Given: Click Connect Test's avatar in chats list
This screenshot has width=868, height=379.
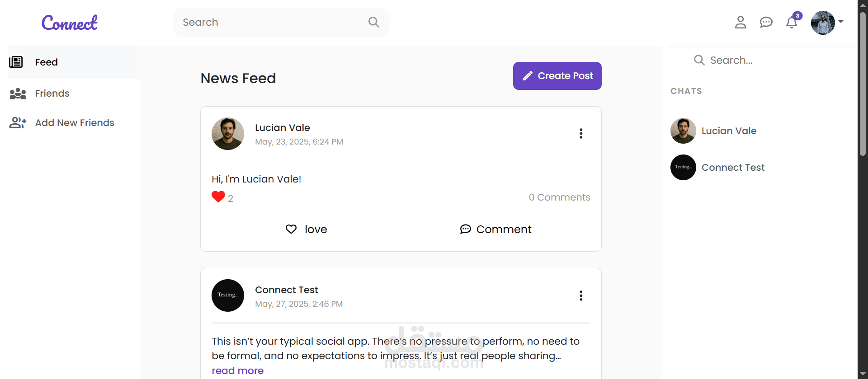Looking at the screenshot, I should pos(683,168).
